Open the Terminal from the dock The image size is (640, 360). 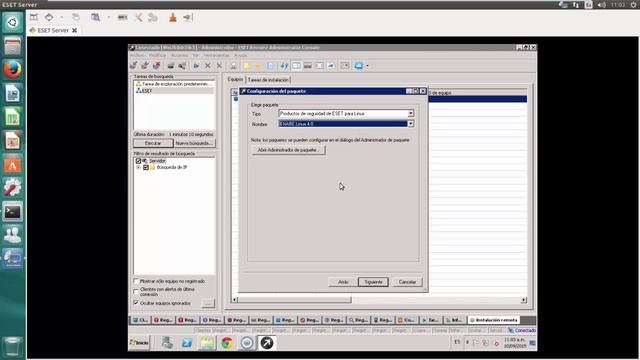click(x=12, y=212)
